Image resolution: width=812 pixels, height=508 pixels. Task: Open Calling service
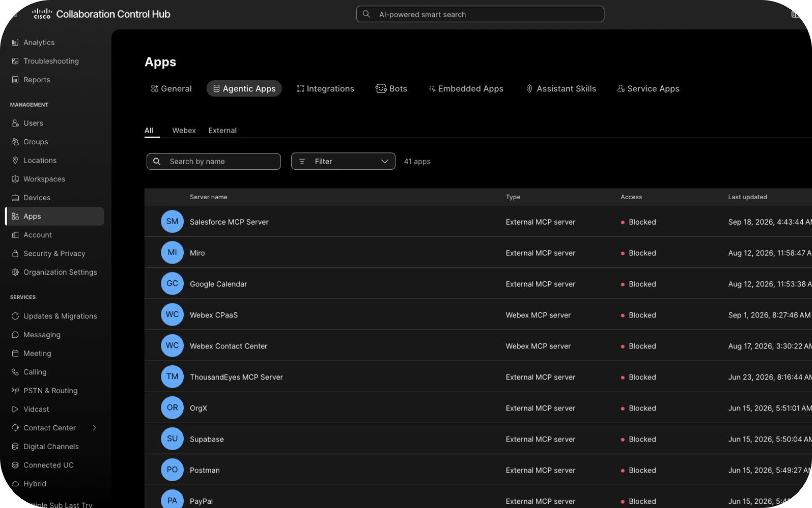click(29, 372)
